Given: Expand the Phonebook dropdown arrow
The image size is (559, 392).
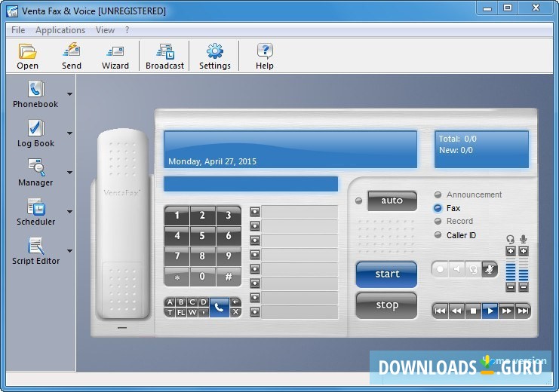Looking at the screenshot, I should tap(70, 94).
